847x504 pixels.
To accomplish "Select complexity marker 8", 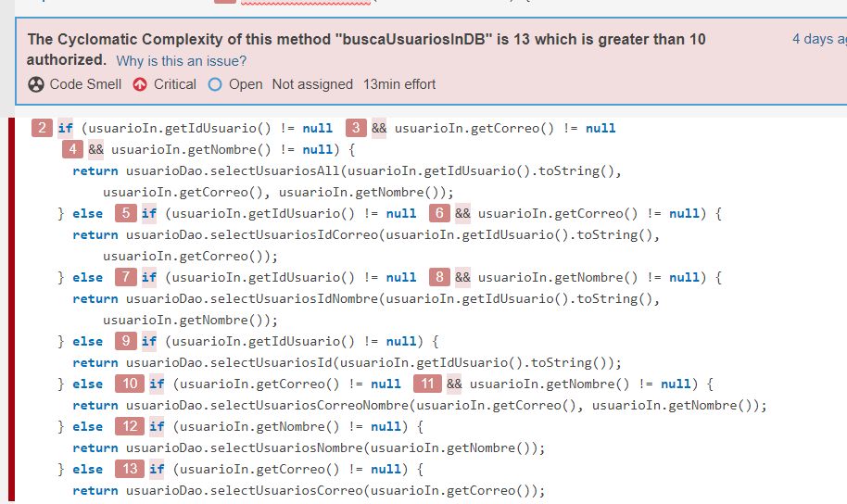I will 439,277.
